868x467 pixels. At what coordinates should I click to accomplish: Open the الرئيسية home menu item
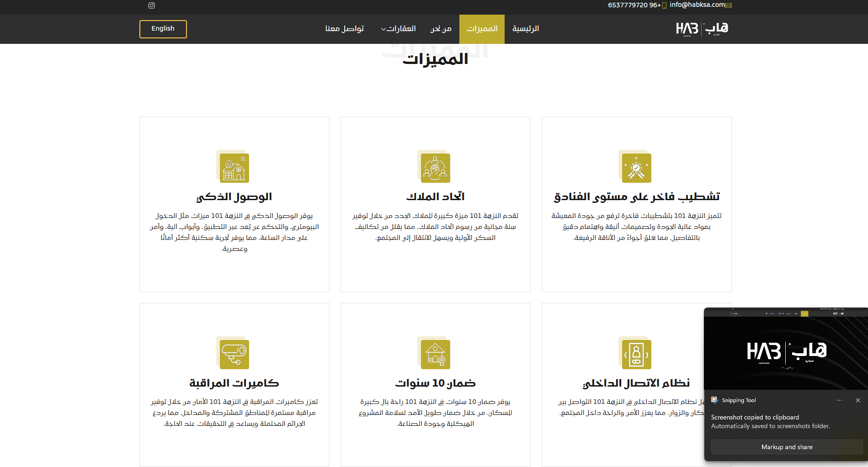point(526,29)
